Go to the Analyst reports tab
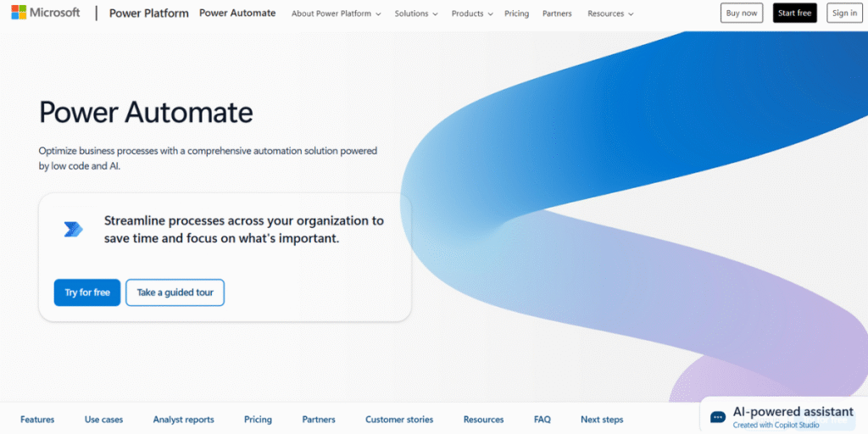Screen dimensions: 868x434 [x=184, y=420]
